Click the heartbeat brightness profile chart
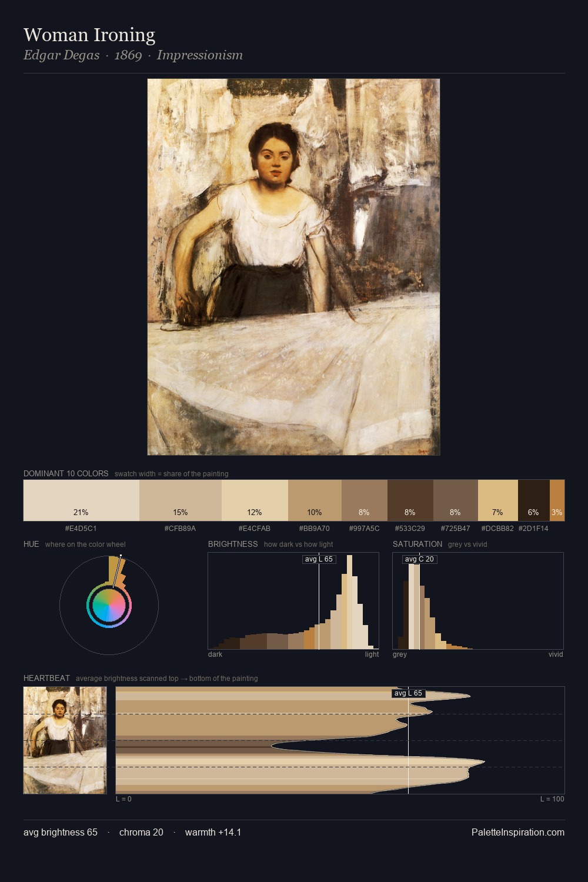The width and height of the screenshot is (588, 882). (x=340, y=740)
